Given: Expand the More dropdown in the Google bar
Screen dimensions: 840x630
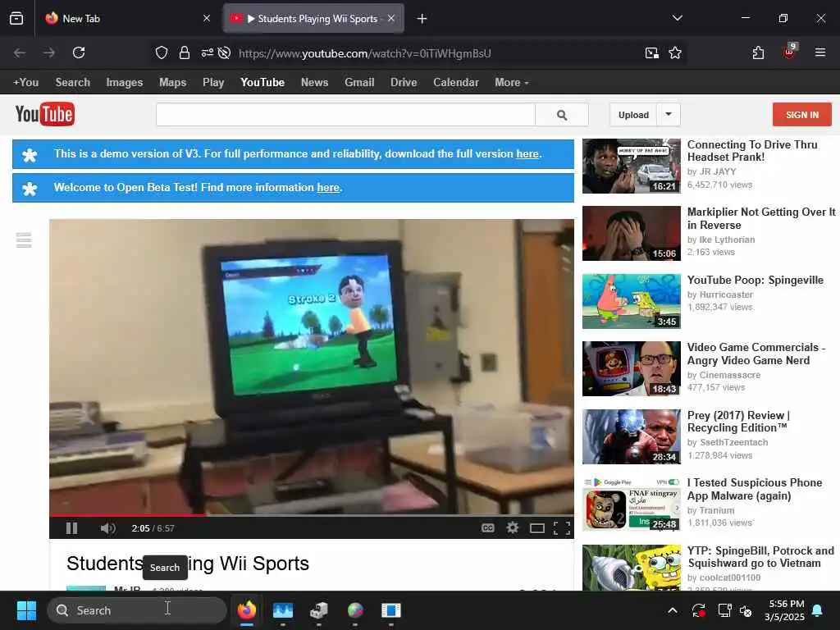Looking at the screenshot, I should [x=512, y=83].
